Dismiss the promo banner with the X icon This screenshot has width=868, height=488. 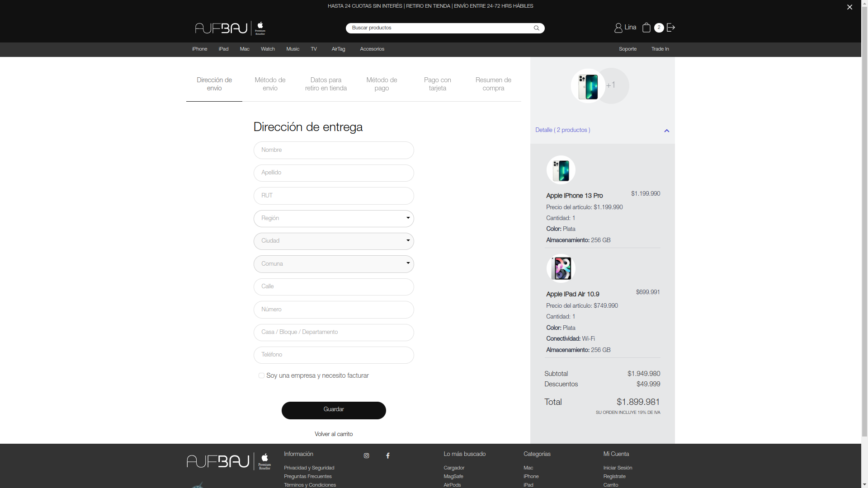point(849,7)
